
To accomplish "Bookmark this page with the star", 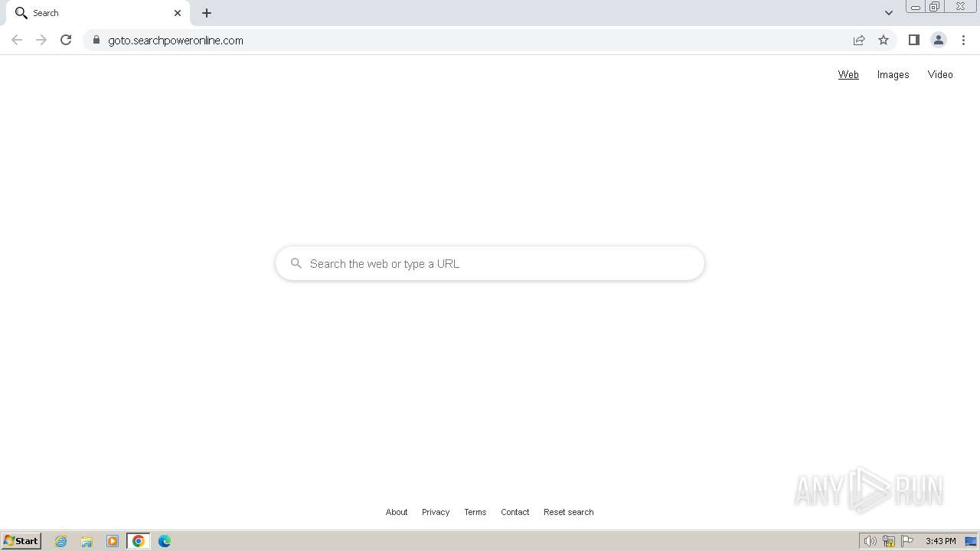I will tap(884, 40).
